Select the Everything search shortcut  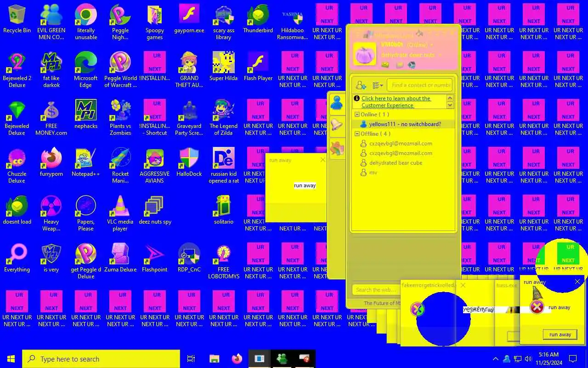(x=17, y=259)
